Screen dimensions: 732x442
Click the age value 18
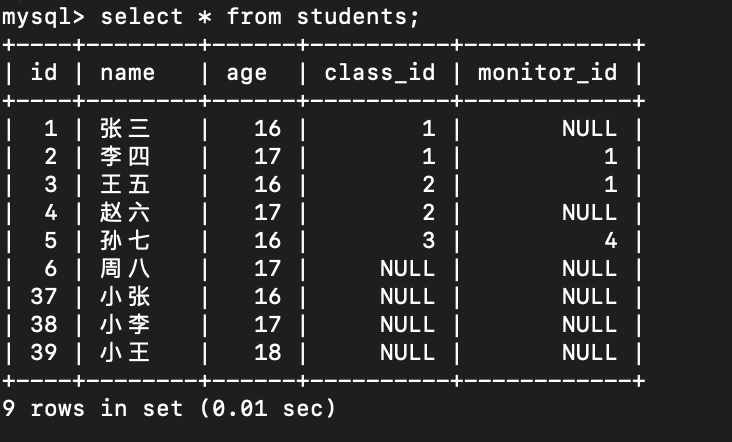[268, 352]
